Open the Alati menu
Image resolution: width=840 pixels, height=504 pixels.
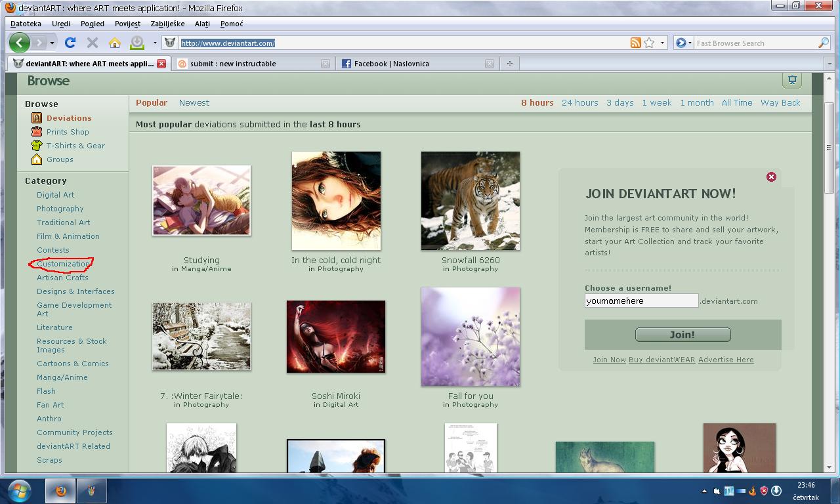point(202,24)
